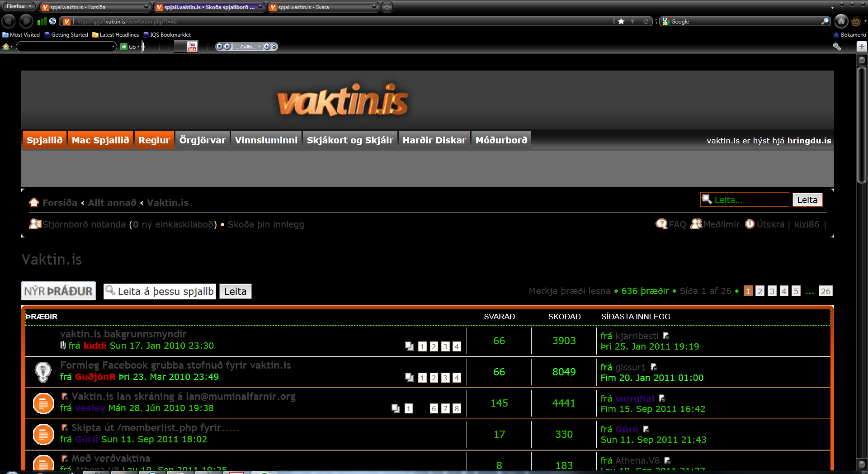
Task: Click the wrench settings icon in toolbar
Action: point(837,47)
